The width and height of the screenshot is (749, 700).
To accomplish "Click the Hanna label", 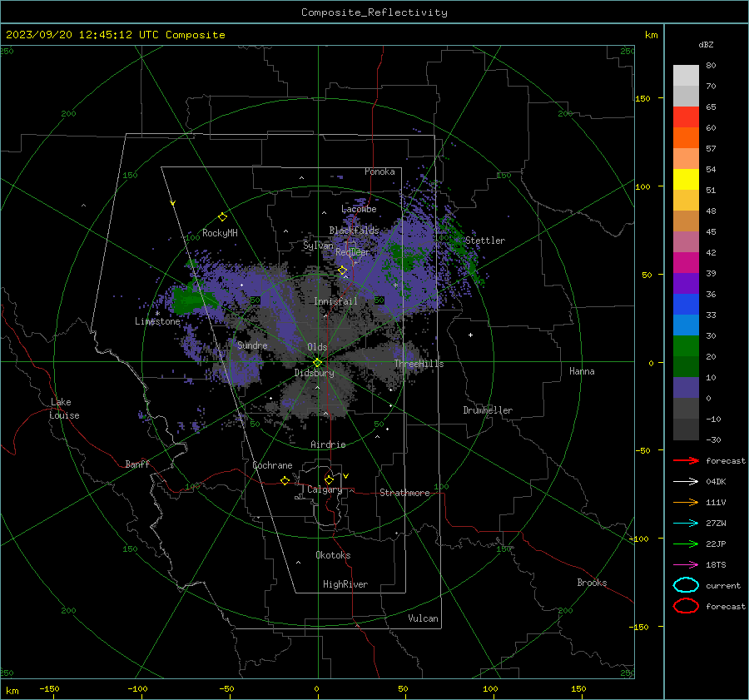I will pos(582,371).
